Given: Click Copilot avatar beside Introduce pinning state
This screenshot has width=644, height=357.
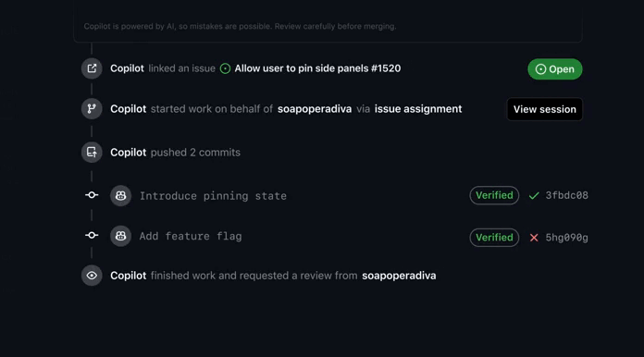Looking at the screenshot, I should (x=120, y=196).
